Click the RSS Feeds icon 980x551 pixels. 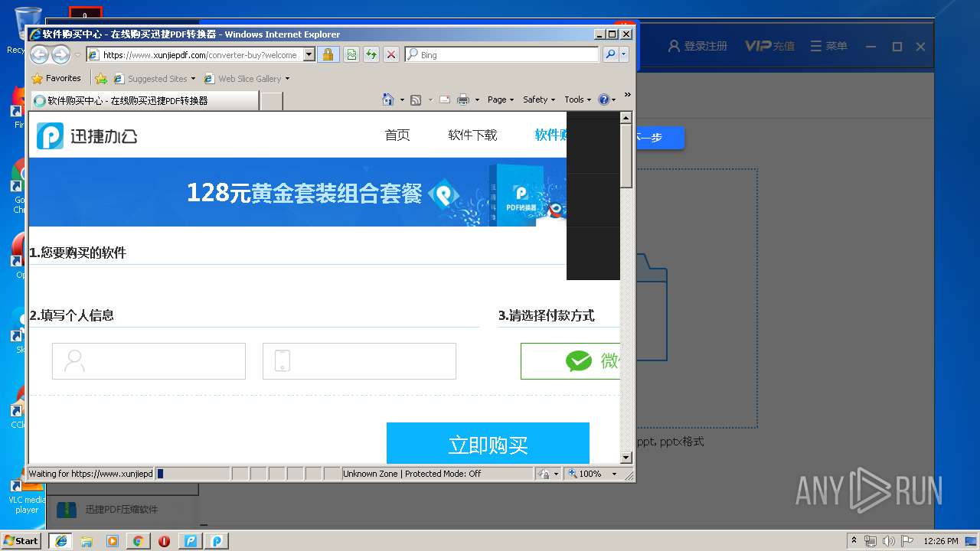(416, 99)
